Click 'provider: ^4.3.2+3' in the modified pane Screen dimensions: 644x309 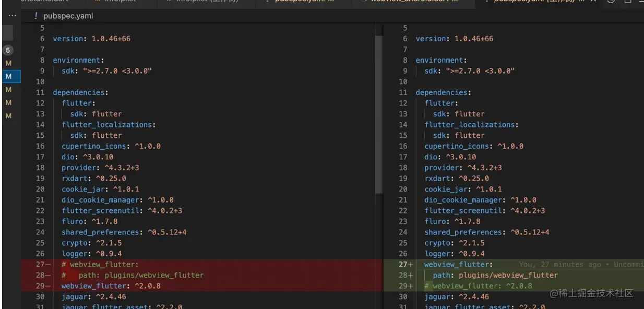point(463,168)
